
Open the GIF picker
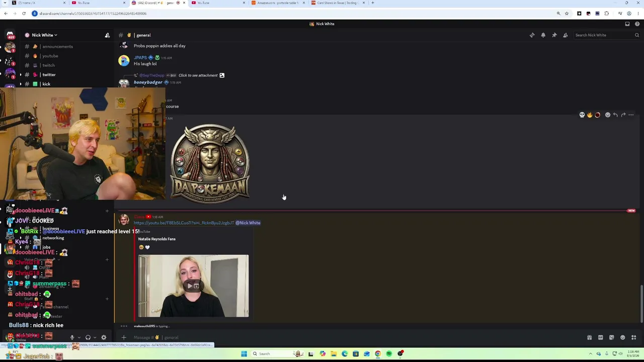(x=600, y=338)
